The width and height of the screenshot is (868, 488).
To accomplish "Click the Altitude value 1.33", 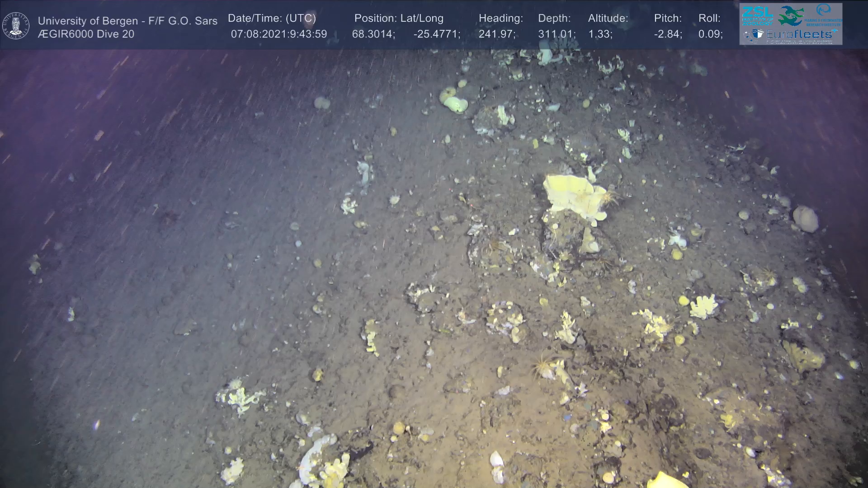I will (x=600, y=34).
